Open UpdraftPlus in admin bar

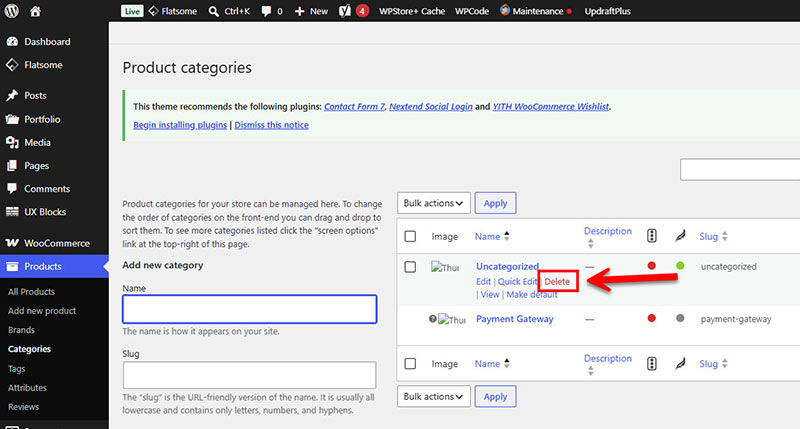(608, 11)
